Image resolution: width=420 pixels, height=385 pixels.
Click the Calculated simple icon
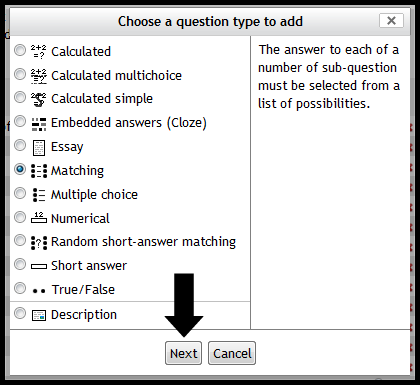(39, 99)
